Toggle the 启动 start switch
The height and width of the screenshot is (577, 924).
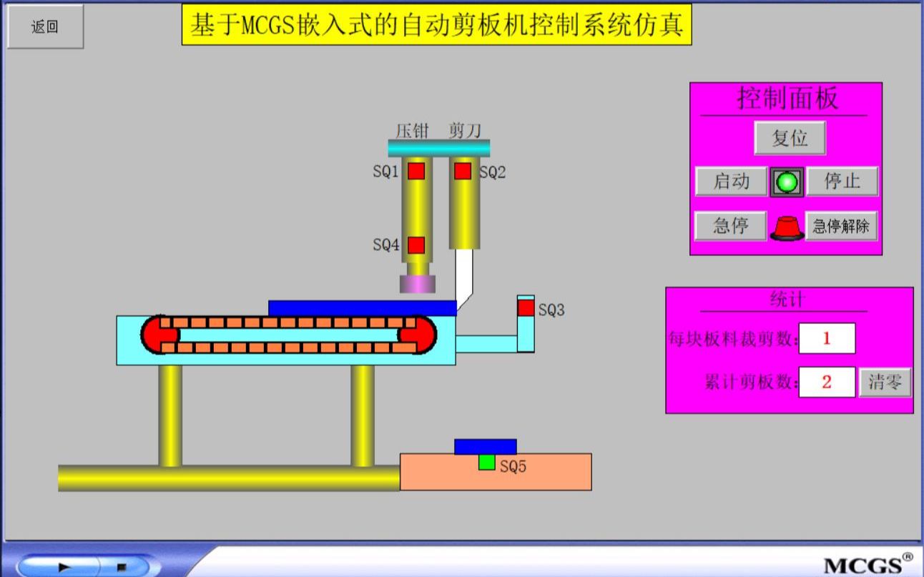click(x=731, y=182)
